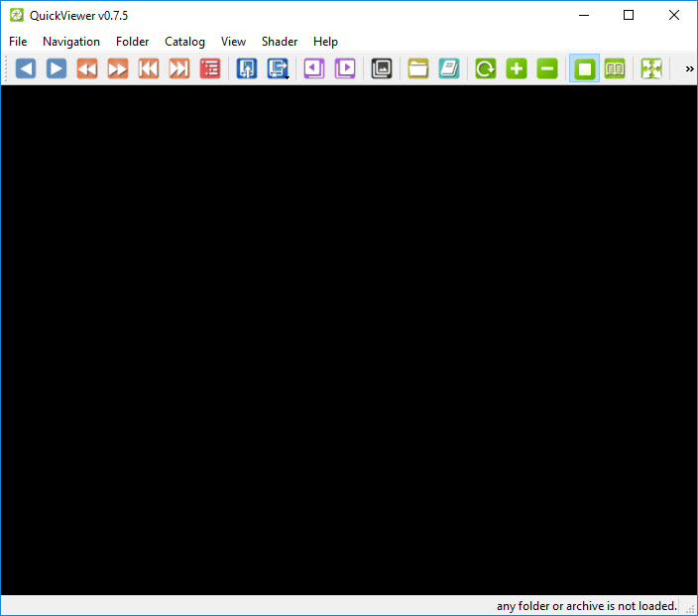Minimize the QuickViewer window
698x616 pixels.
click(x=584, y=15)
